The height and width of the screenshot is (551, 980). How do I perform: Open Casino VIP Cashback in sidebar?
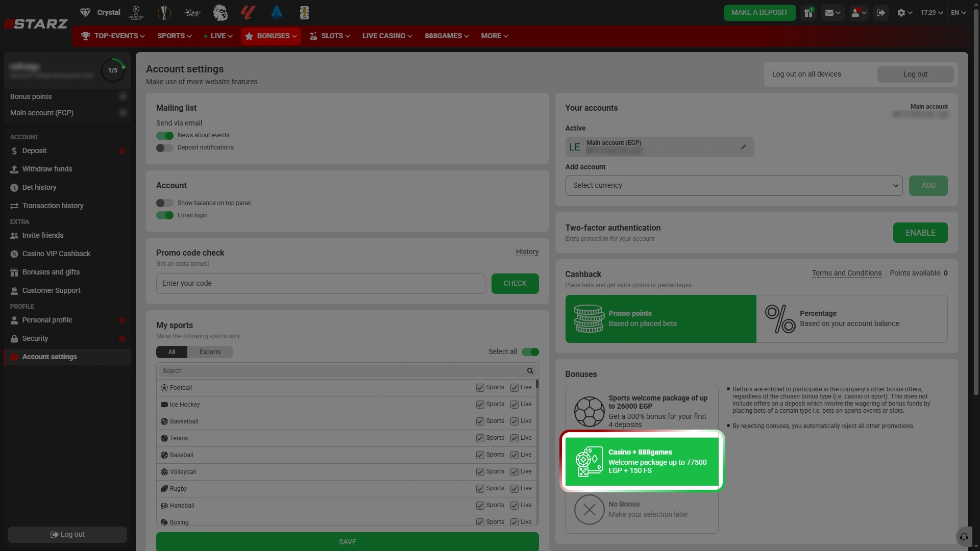click(x=67, y=254)
